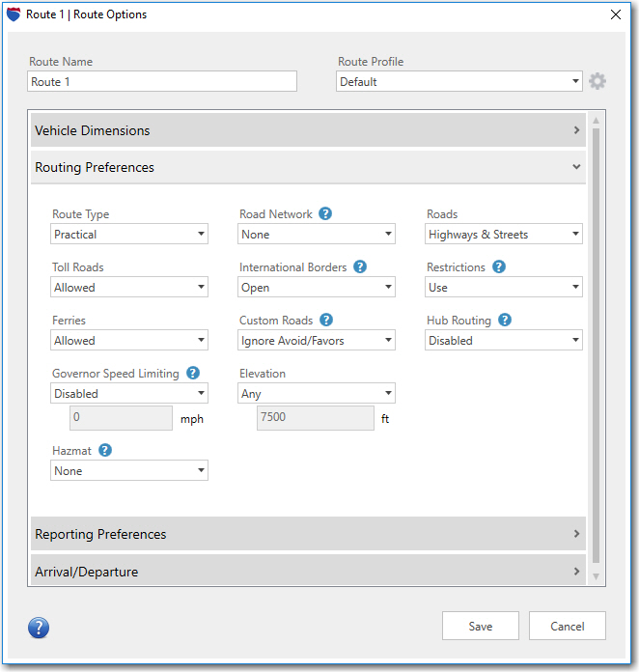639x672 pixels.
Task: Click the Save button
Action: 480,626
